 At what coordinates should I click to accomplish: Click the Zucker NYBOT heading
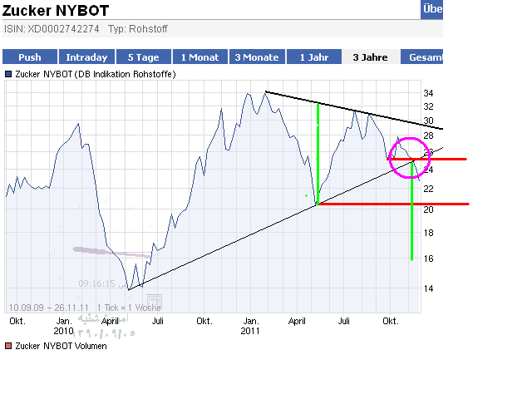click(x=56, y=11)
